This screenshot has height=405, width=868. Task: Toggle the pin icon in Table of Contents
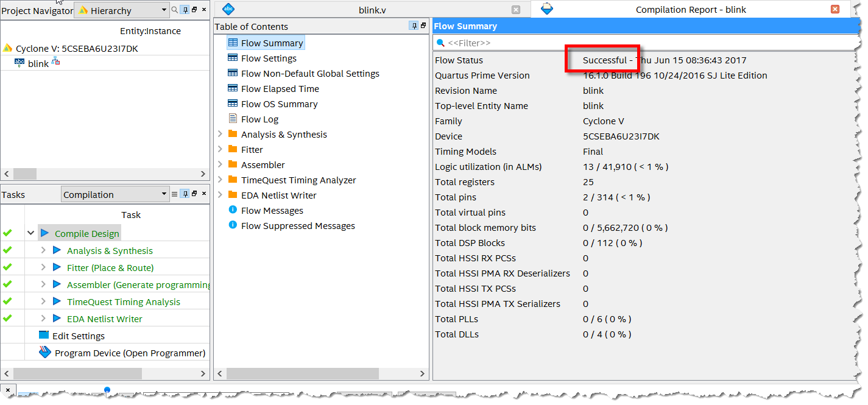(x=414, y=26)
